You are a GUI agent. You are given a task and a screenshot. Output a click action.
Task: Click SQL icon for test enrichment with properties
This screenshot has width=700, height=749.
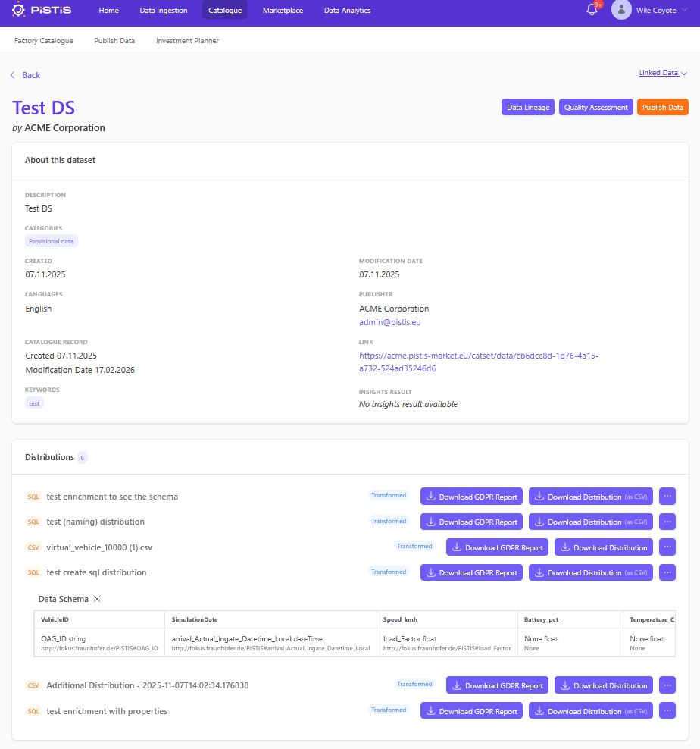click(33, 711)
